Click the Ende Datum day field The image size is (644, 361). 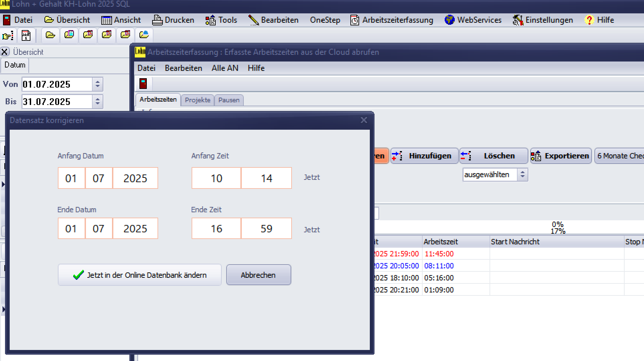[71, 229]
